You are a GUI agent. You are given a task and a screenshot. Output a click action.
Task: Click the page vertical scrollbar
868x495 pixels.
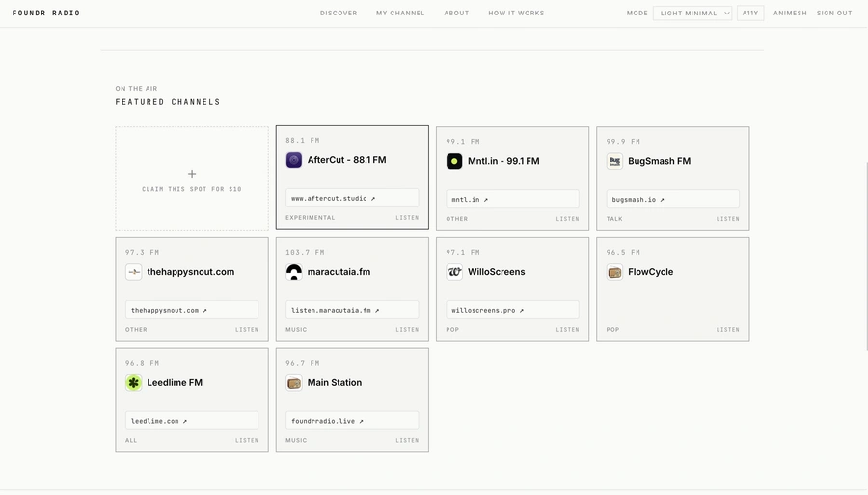[x=866, y=257]
